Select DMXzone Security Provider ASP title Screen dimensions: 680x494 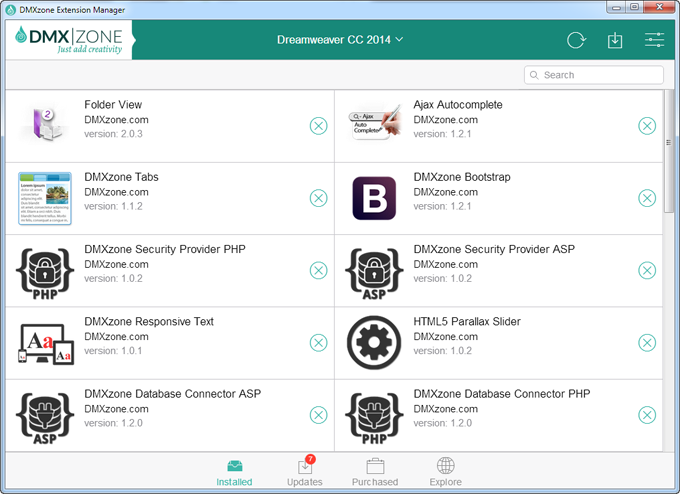(494, 249)
